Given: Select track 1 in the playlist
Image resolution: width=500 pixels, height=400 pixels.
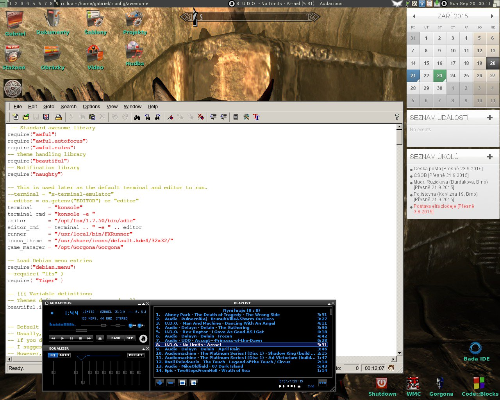Looking at the screenshot, I should (241, 314).
